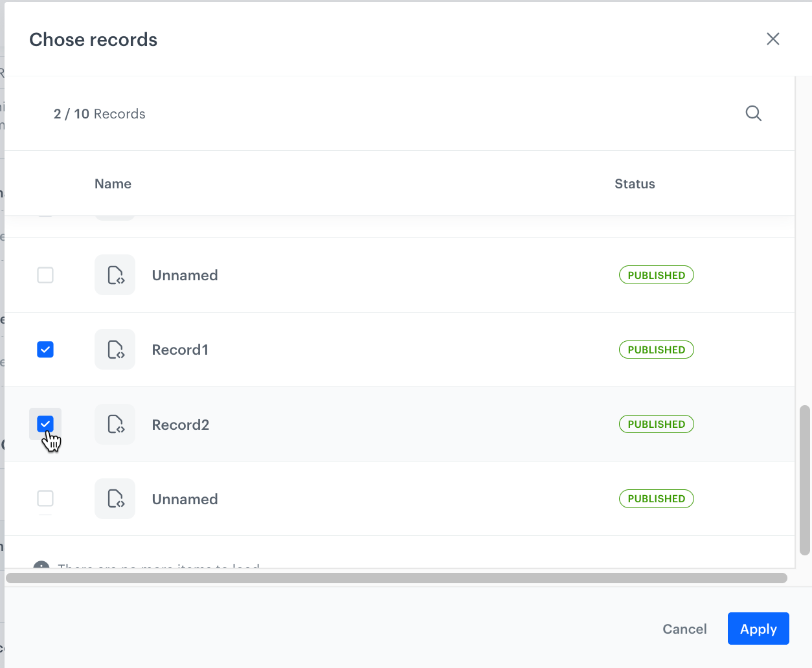Check the first Unnamed record's checkbox

45,274
